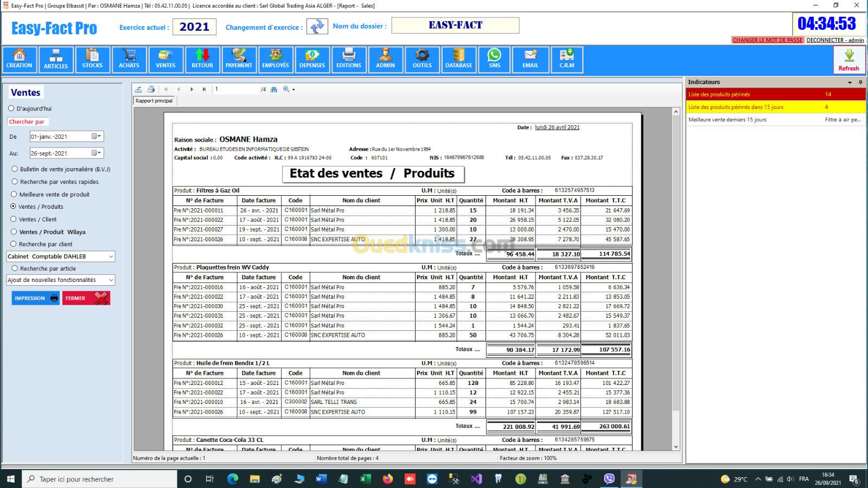The image size is (868, 488).
Task: Select the Ventes / Client radio option
Action: point(14,219)
